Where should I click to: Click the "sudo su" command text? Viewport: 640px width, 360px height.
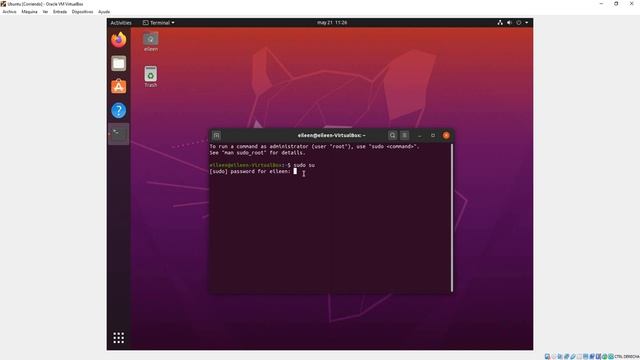(304, 165)
